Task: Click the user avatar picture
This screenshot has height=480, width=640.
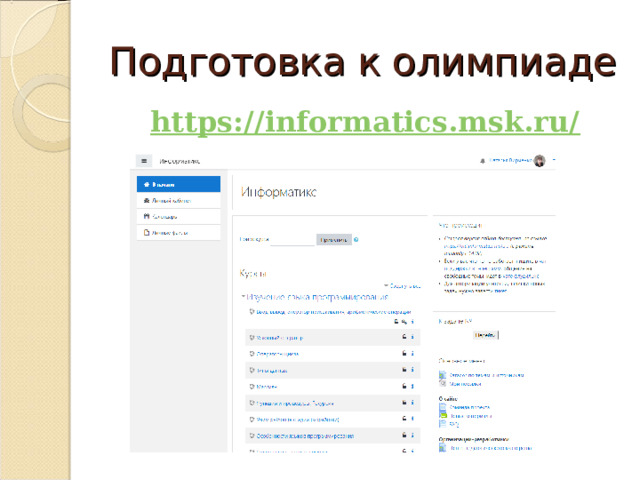Action: [540, 161]
